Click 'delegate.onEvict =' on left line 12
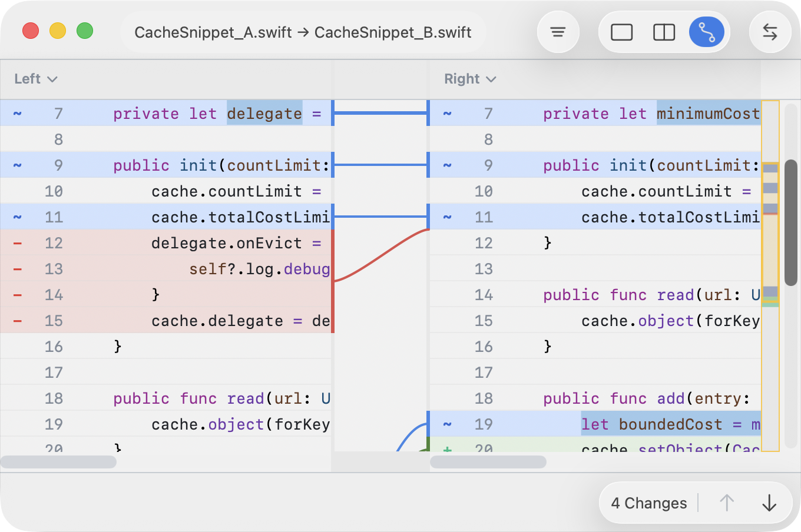The width and height of the screenshot is (801, 532). [x=236, y=242]
